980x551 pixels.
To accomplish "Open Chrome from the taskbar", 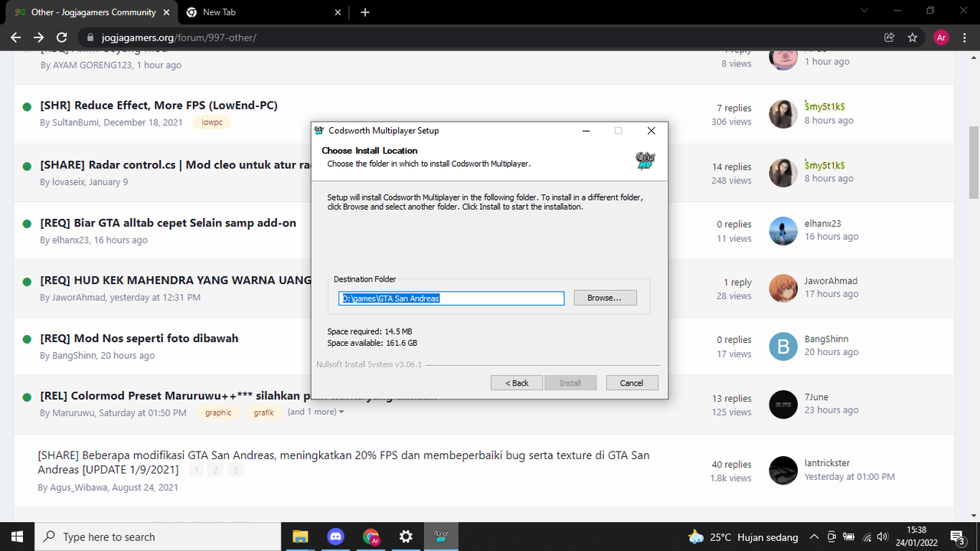I will (x=371, y=536).
